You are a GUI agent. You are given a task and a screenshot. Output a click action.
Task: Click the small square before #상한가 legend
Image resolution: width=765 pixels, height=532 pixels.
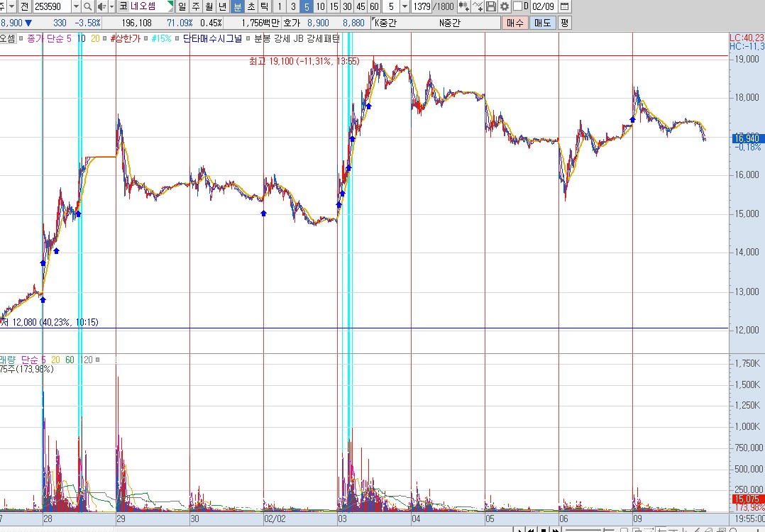105,38
